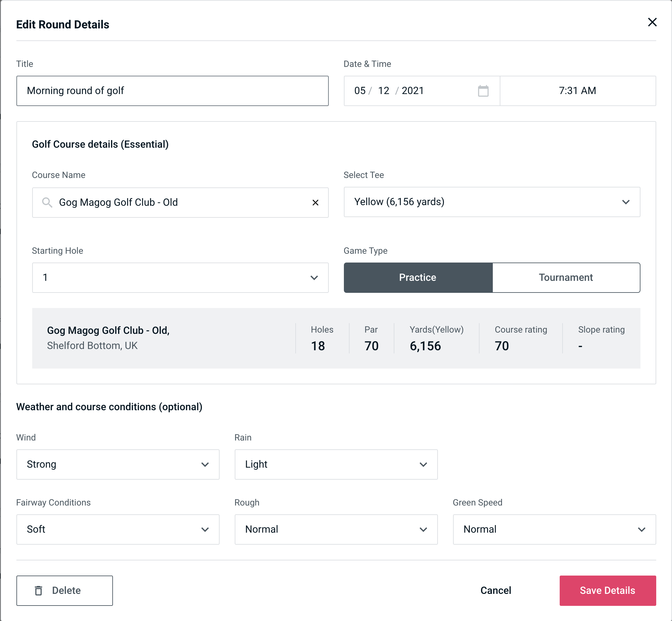Click Save Details button

click(x=607, y=591)
